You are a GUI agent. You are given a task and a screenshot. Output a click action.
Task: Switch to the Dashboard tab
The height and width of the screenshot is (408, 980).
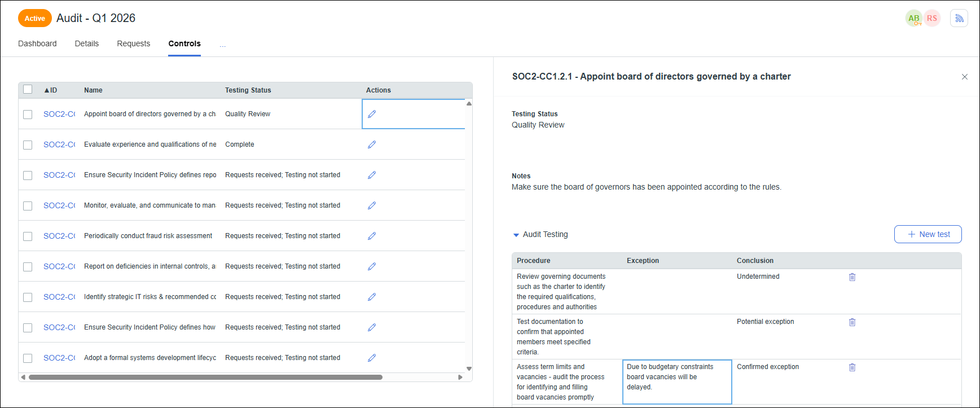click(37, 43)
